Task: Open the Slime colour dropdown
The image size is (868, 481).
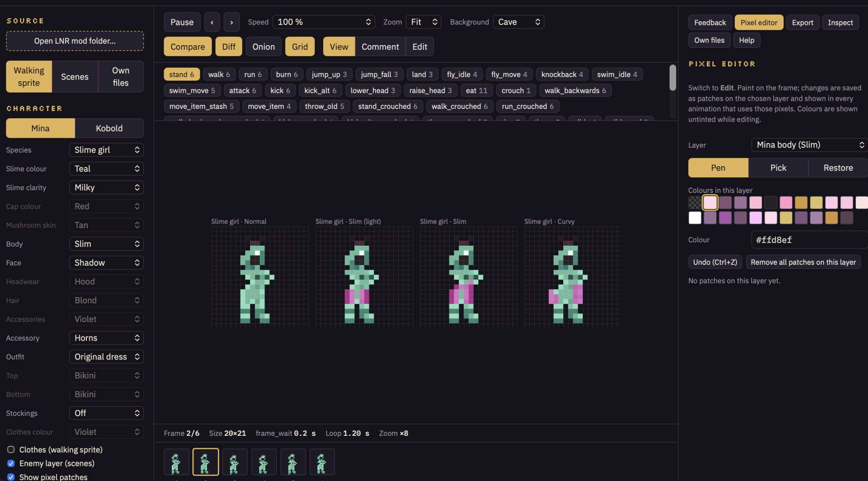Action: [x=106, y=169]
